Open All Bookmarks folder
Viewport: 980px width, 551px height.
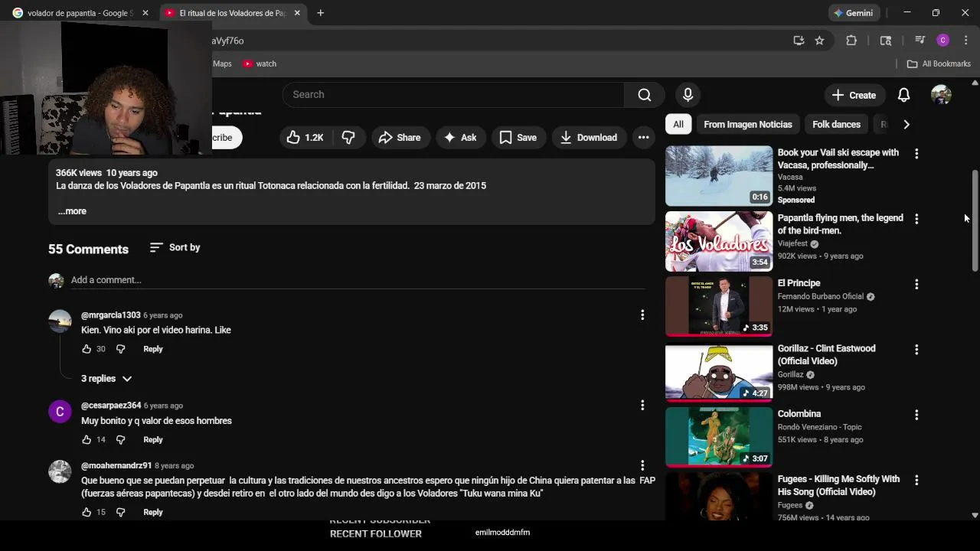939,64
